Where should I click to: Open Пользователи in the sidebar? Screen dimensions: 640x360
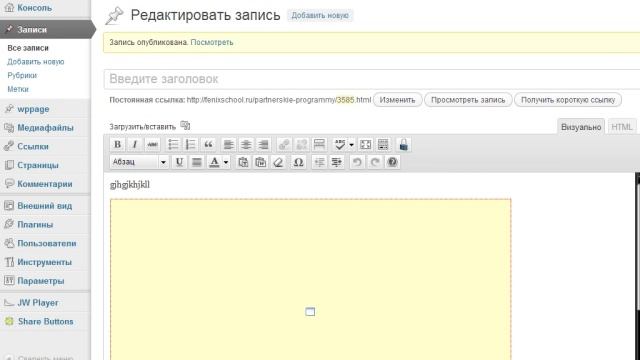(47, 243)
